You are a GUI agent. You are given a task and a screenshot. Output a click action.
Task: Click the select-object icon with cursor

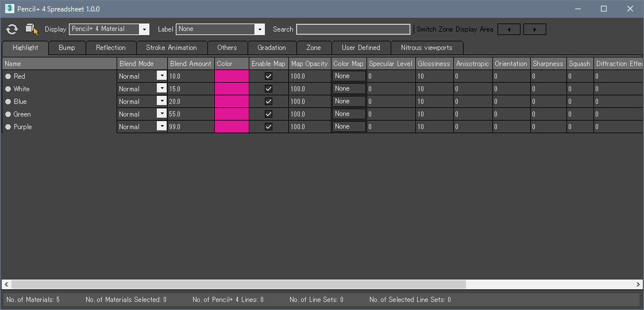point(32,29)
